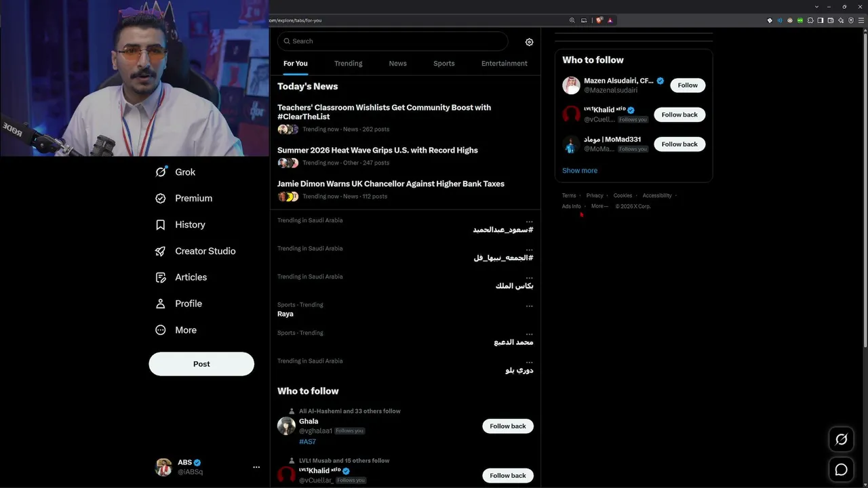The image size is (868, 488).
Task: Open Grok from the left navigation
Action: point(176,172)
